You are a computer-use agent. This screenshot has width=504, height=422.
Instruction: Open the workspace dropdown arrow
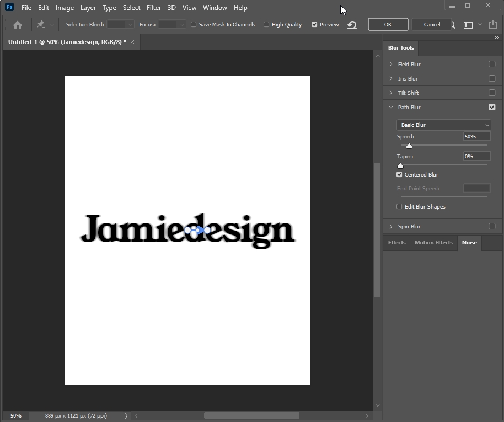pyautogui.click(x=480, y=24)
